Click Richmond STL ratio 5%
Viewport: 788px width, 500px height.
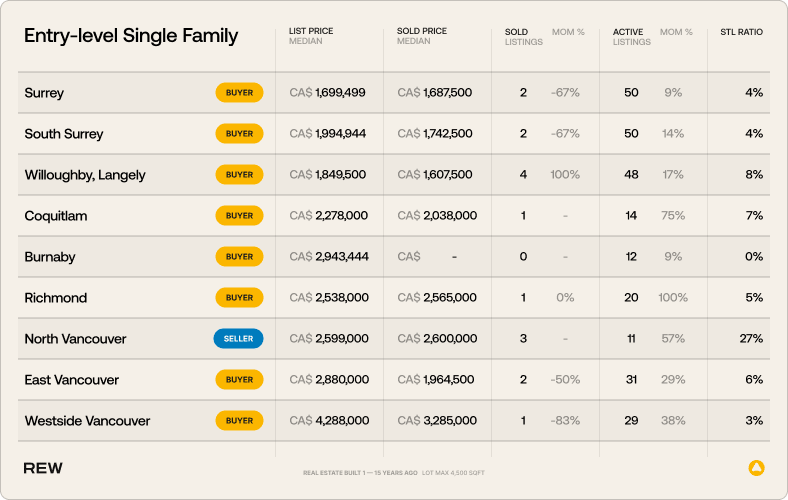tap(754, 297)
